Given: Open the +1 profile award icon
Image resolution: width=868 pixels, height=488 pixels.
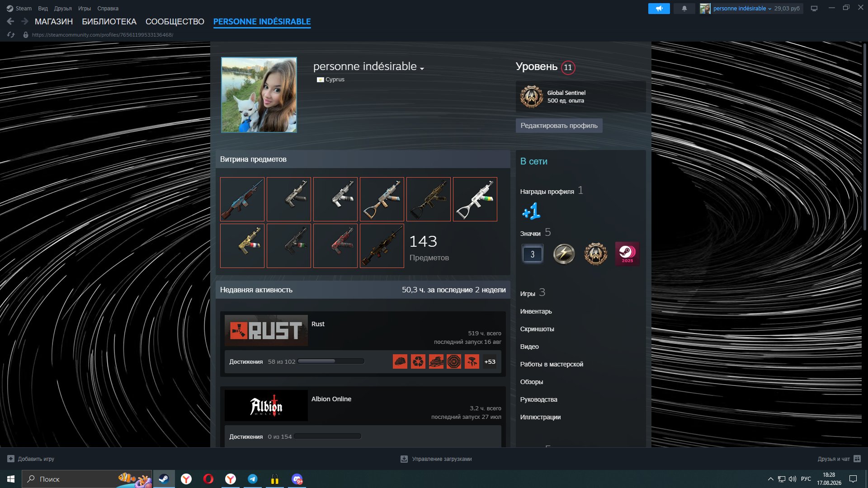Looking at the screenshot, I should coord(531,211).
